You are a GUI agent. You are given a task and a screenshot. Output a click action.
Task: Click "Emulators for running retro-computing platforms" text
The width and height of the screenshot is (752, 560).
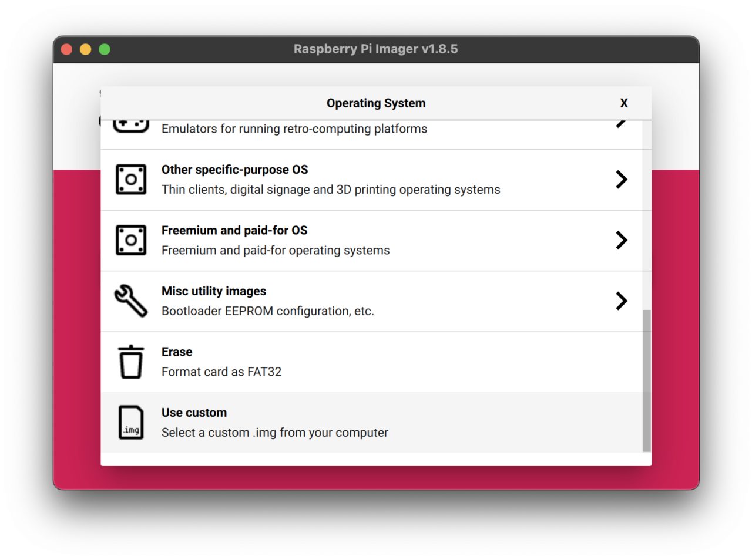click(x=294, y=129)
